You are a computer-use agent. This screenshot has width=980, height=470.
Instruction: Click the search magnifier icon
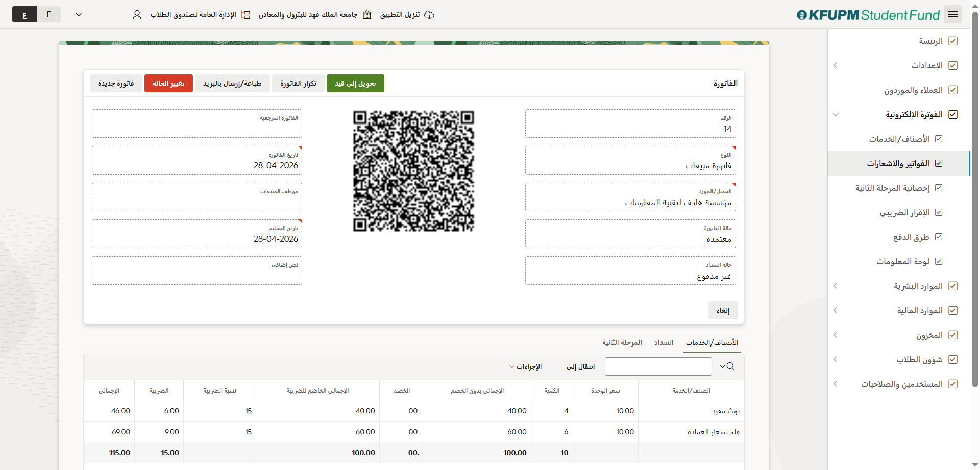(731, 366)
